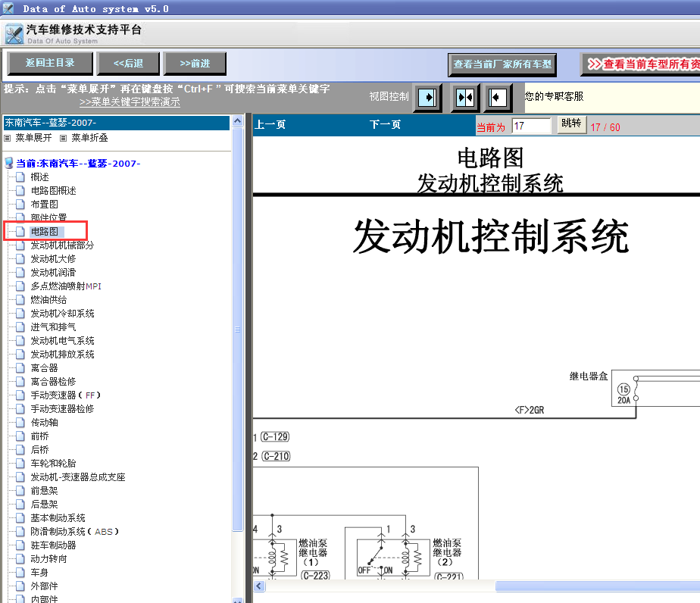Open 发动机电气系统 in the tree
Screen dimensions: 700x603
62,341
